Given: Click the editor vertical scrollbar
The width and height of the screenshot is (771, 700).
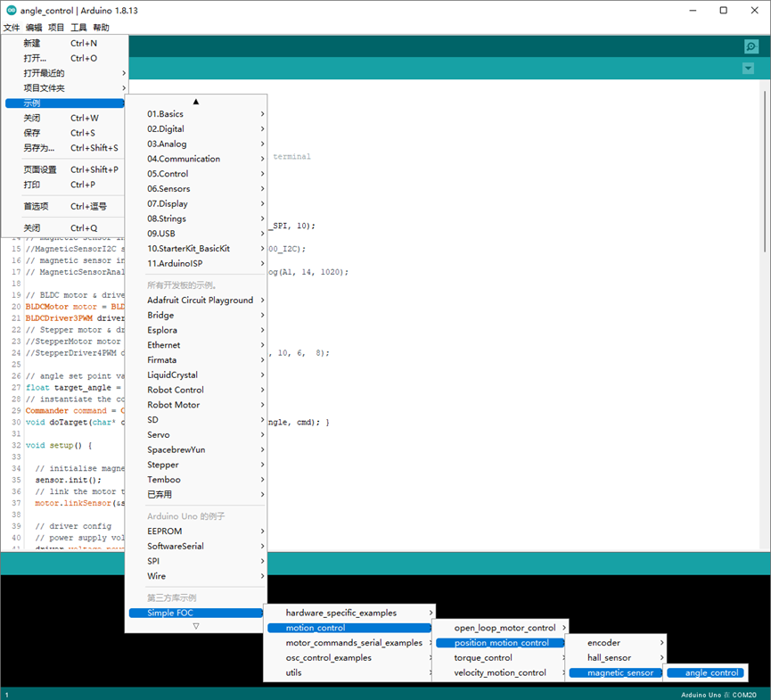Looking at the screenshot, I should tap(765, 172).
